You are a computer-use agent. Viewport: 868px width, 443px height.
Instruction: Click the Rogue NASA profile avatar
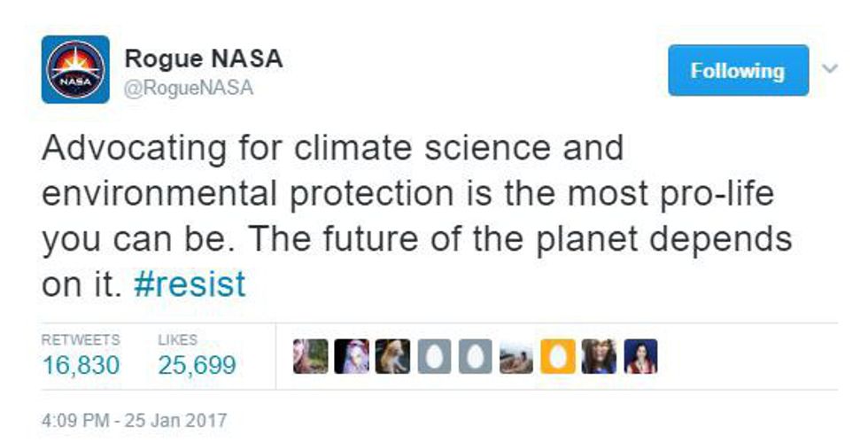tap(75, 70)
